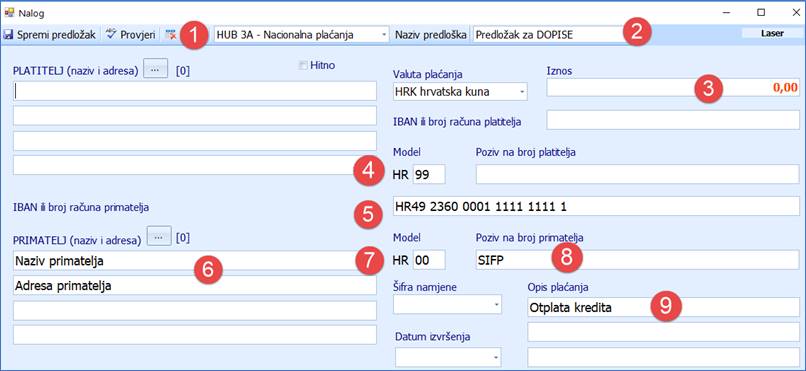Click the Iznos amount field
The height and width of the screenshot is (371, 806).
pos(673,87)
